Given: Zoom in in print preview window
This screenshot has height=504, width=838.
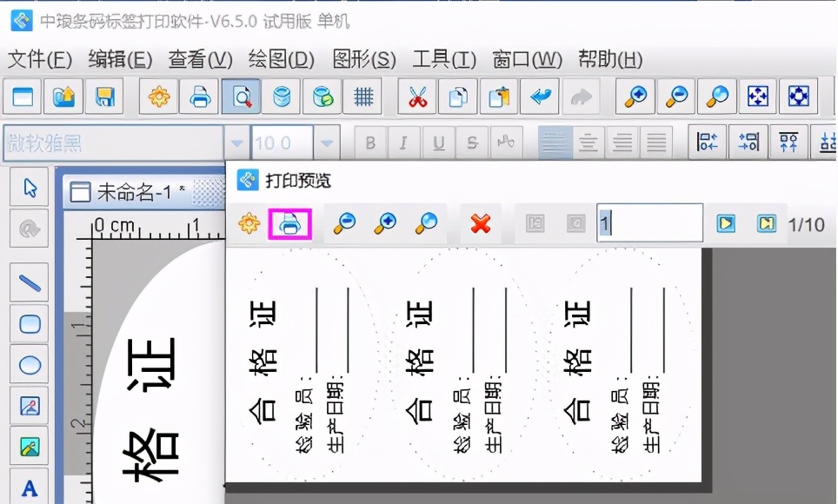Looking at the screenshot, I should point(386,223).
